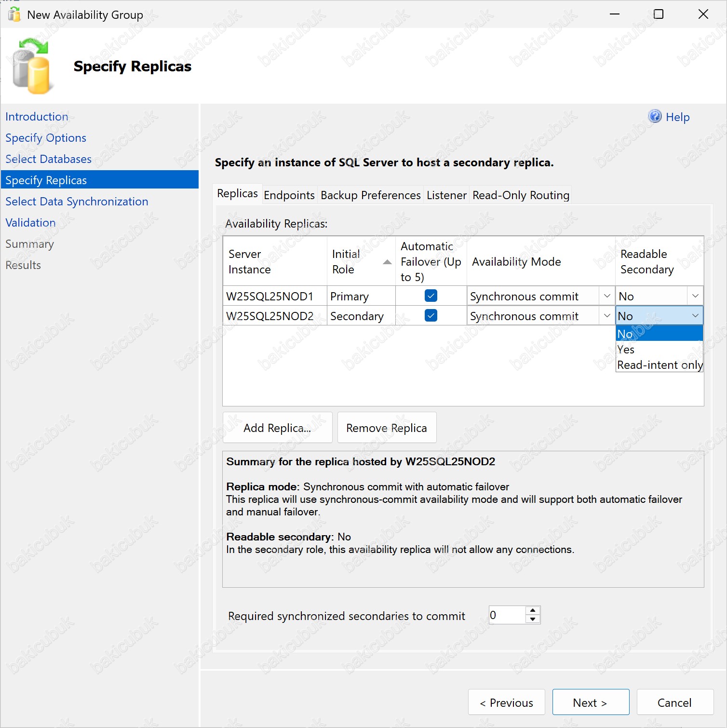The height and width of the screenshot is (728, 727).
Task: Click the blue Help globe icon
Action: [x=655, y=116]
